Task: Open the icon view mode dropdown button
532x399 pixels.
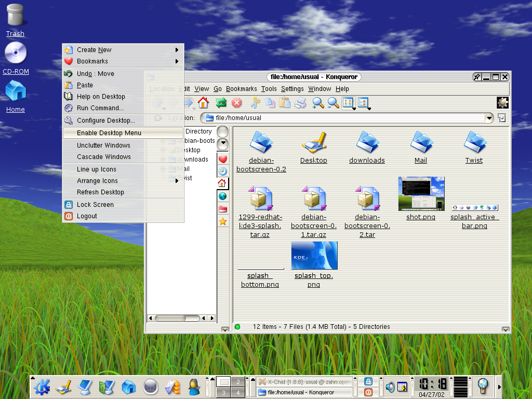Action: tap(349, 103)
